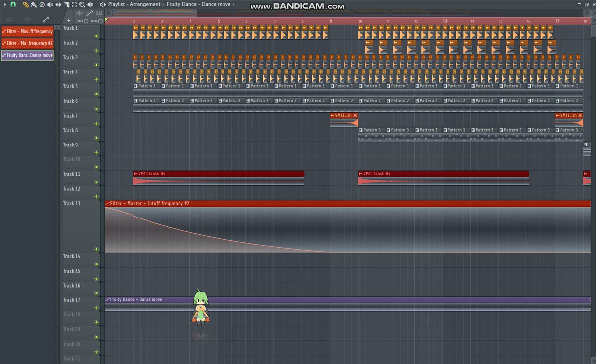596x364 pixels.
Task: Click Fruity Dance - Dance move in title breadcrumb
Action: pyautogui.click(x=199, y=5)
